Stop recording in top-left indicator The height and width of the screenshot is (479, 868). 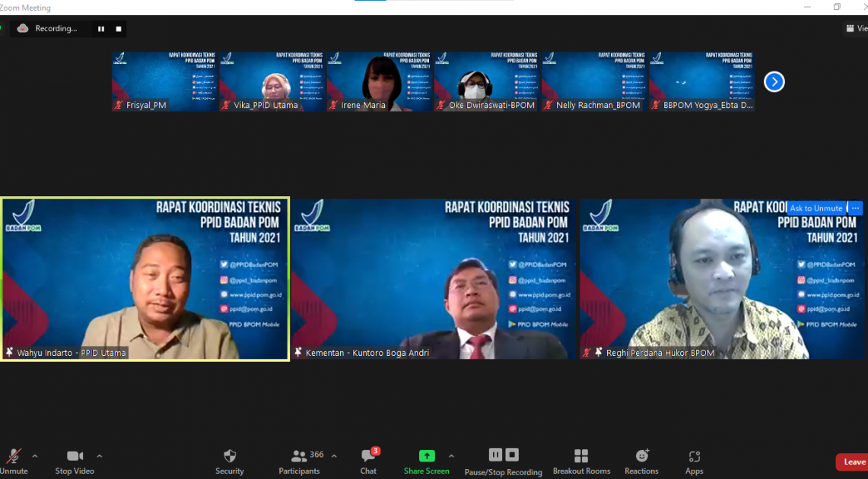119,29
